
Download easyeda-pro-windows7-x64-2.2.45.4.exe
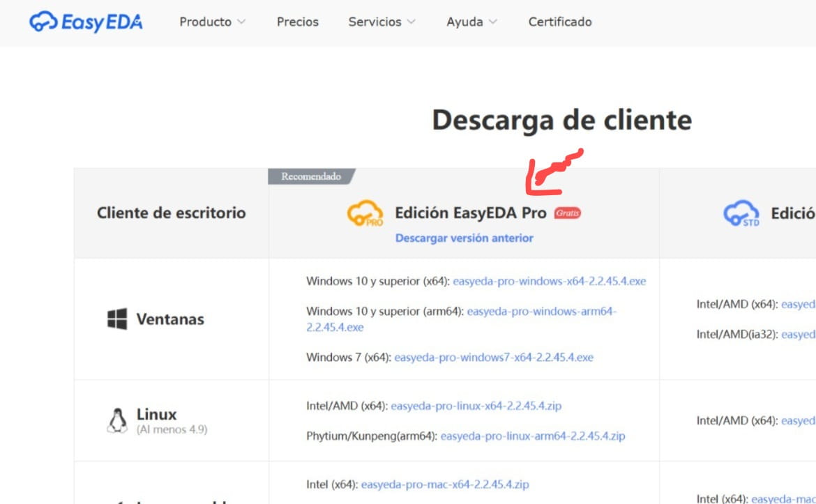click(x=494, y=358)
